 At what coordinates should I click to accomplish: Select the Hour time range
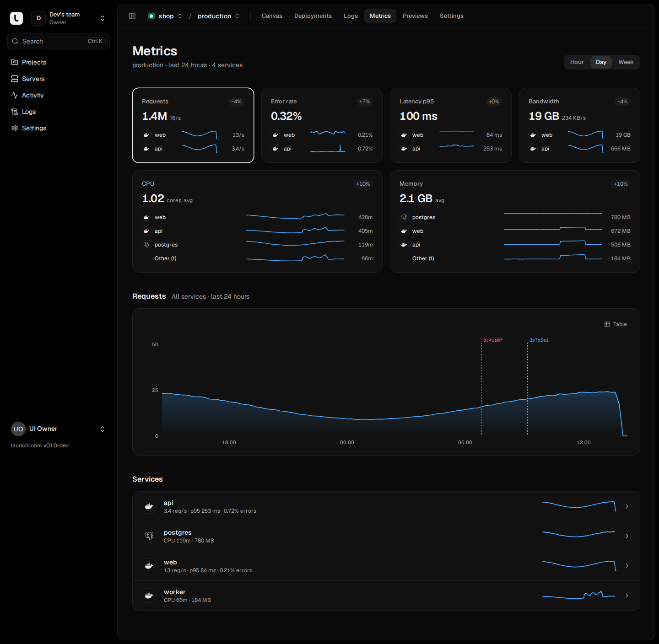[x=577, y=62]
